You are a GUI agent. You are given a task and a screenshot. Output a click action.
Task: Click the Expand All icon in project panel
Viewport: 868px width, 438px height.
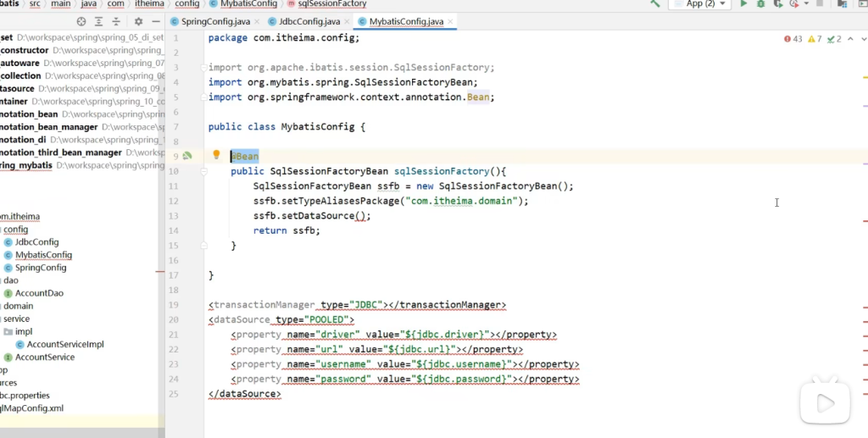point(100,21)
